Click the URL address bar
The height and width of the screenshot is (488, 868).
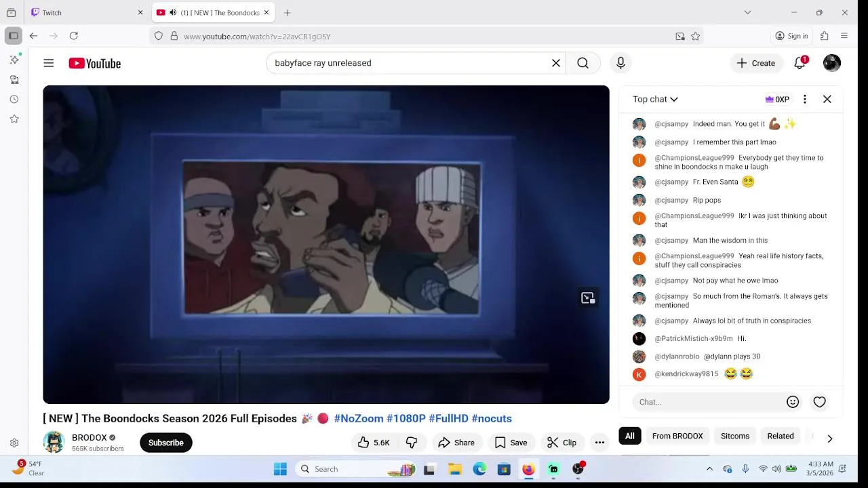click(426, 37)
